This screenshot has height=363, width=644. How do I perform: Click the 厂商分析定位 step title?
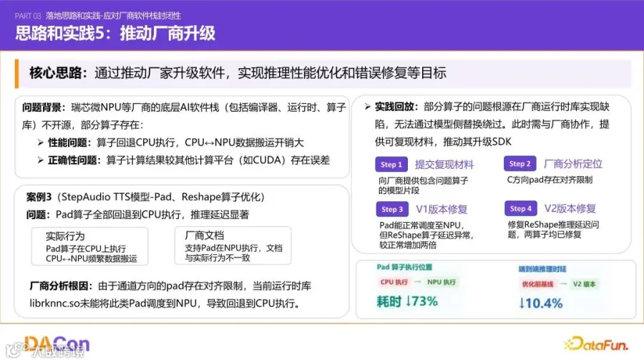click(x=573, y=164)
